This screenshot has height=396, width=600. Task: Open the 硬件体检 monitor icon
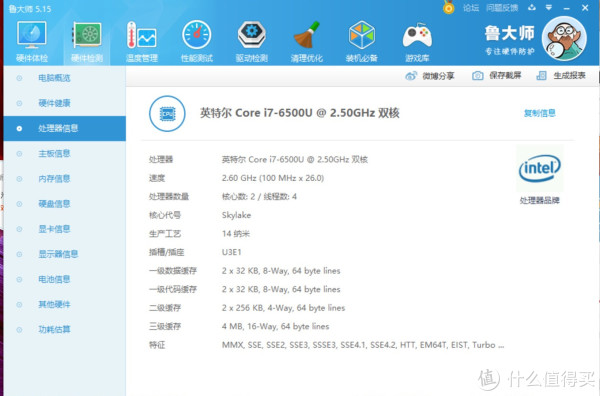tap(32, 35)
